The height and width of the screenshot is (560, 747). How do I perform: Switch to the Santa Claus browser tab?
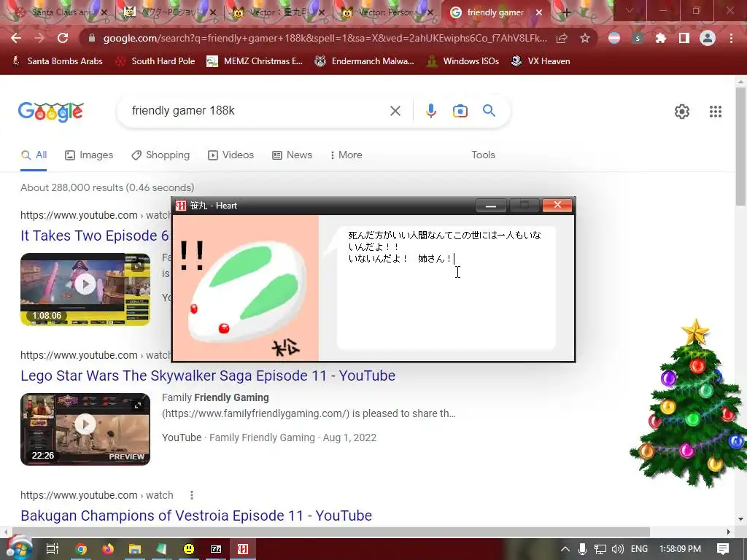coord(60,12)
